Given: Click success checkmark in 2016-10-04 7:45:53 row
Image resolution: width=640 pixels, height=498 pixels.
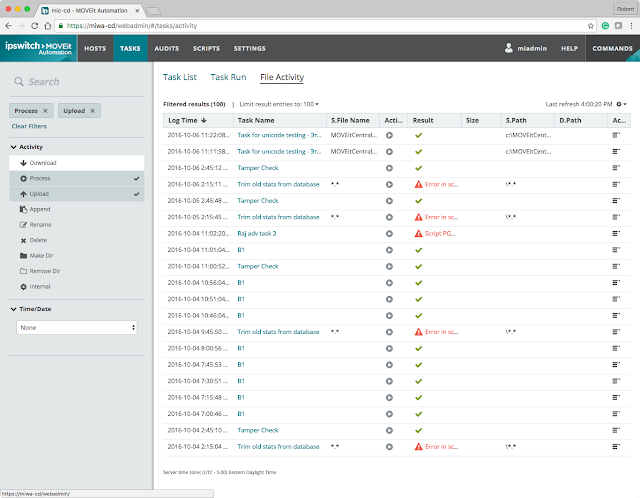Looking at the screenshot, I should tap(418, 365).
